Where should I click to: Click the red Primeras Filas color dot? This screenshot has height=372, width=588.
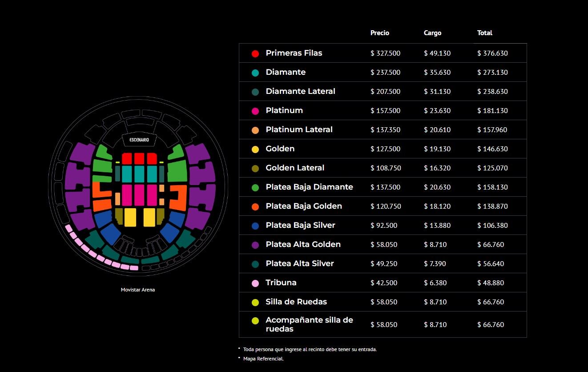[x=255, y=53]
